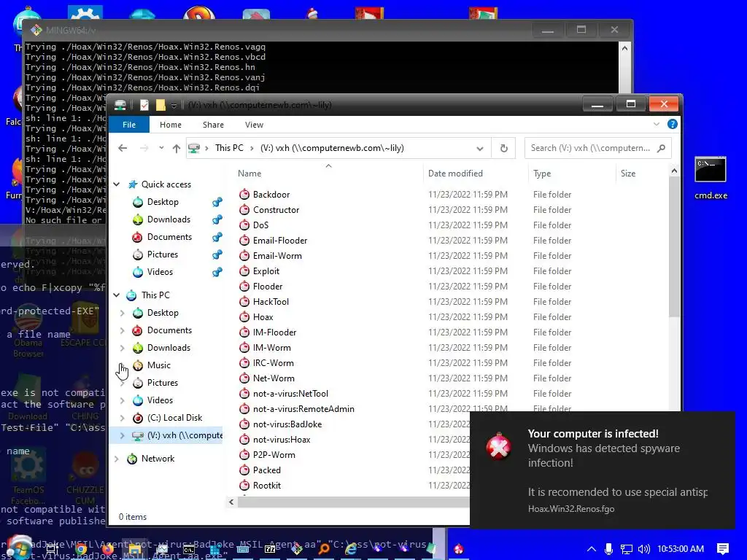
Task: Click the taskbar clock showing 10:53:00 AM
Action: 681,549
